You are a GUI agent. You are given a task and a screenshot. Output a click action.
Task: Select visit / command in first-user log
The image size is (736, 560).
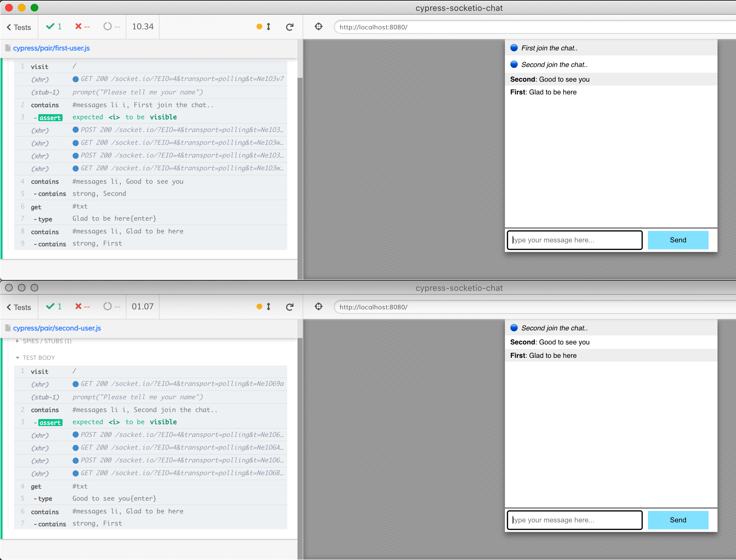(x=150, y=66)
